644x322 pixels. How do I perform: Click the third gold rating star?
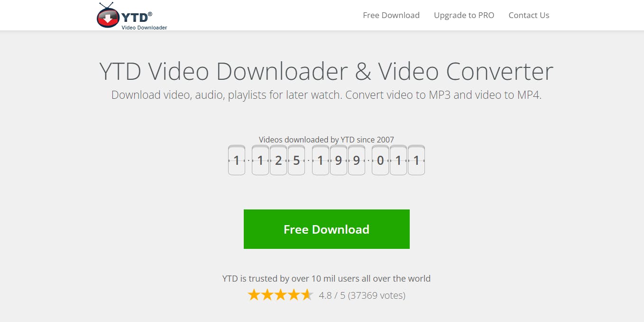point(281,295)
